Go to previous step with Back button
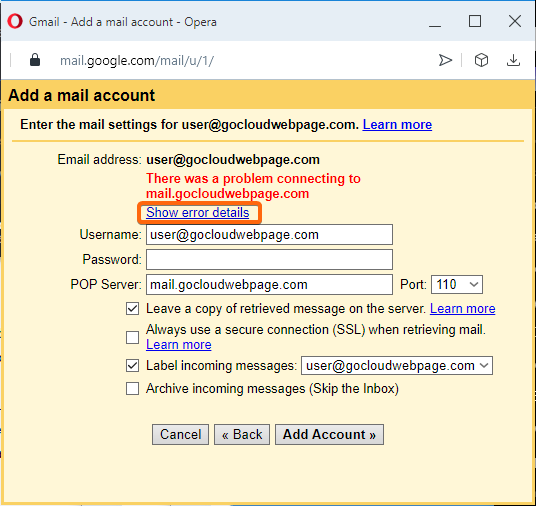 click(242, 435)
